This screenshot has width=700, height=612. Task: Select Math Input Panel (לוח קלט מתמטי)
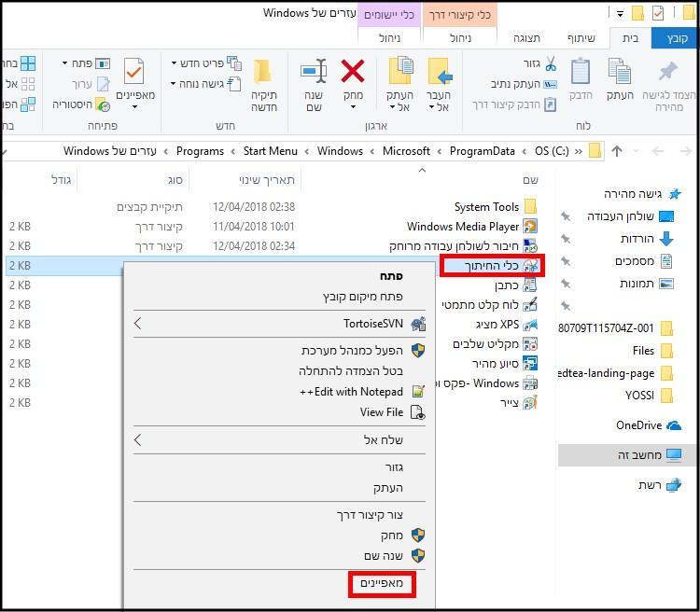coord(489,305)
